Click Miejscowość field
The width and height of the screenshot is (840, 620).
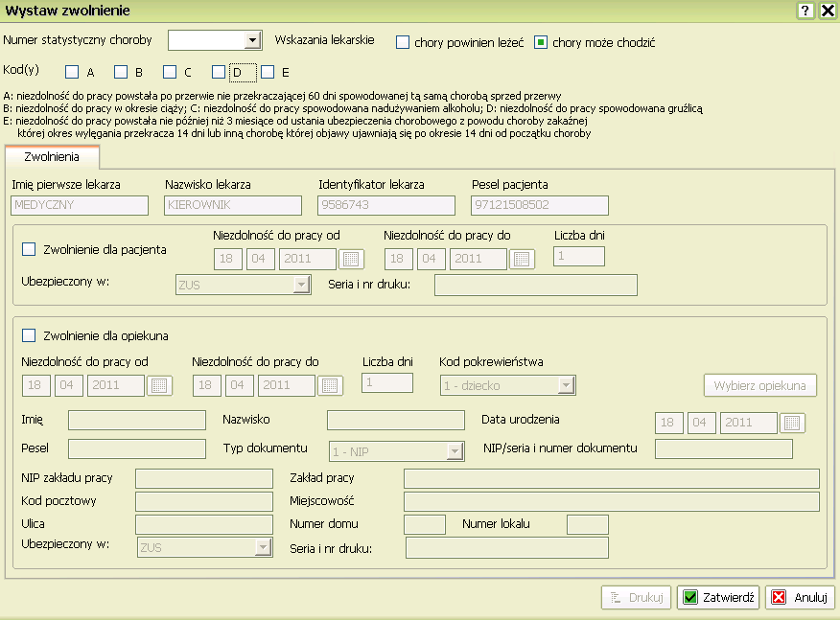(612, 502)
